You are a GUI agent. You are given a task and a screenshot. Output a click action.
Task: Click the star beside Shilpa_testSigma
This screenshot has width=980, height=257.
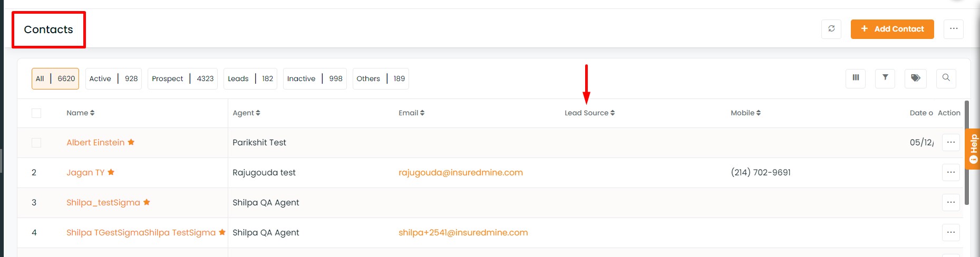pyautogui.click(x=147, y=202)
